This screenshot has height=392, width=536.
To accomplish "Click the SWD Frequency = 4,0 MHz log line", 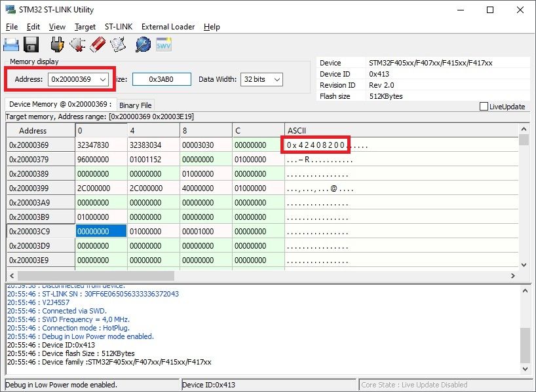I will [x=68, y=319].
